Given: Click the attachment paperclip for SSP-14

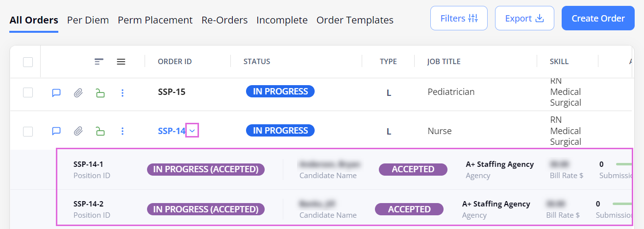Looking at the screenshot, I should [x=78, y=131].
